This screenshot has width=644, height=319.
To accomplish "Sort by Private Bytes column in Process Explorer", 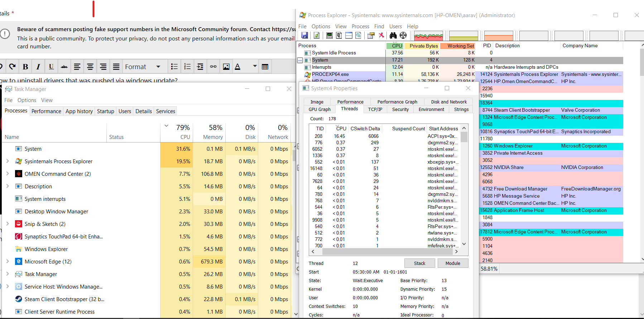I will coord(422,46).
